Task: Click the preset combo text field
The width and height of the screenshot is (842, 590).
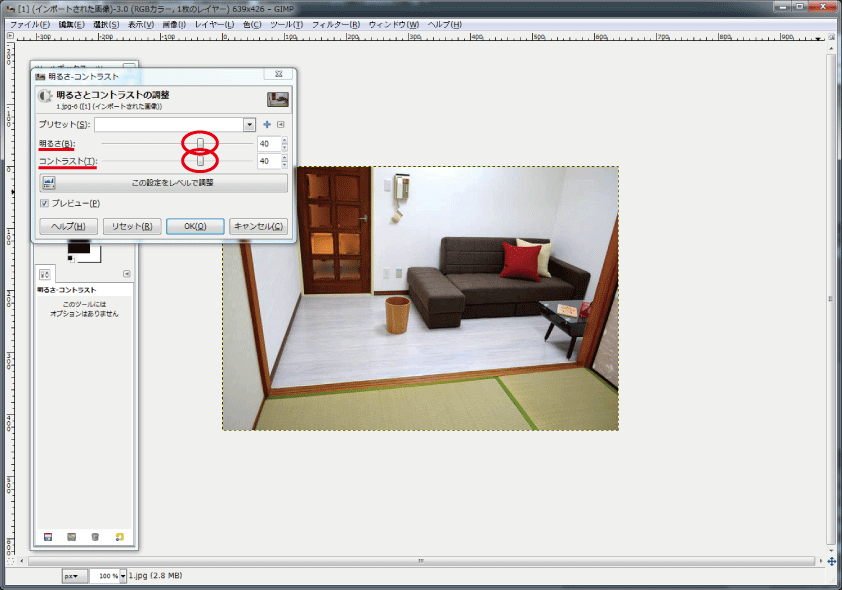Action: [169, 125]
